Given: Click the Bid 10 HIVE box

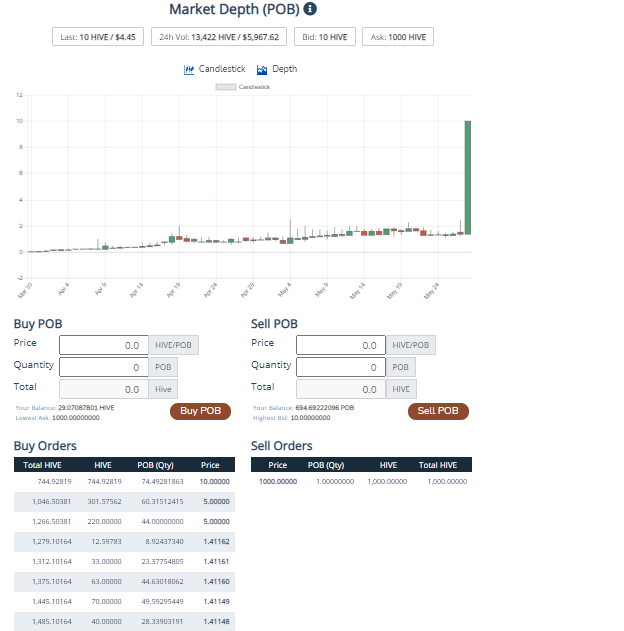Looking at the screenshot, I should (x=325, y=37).
